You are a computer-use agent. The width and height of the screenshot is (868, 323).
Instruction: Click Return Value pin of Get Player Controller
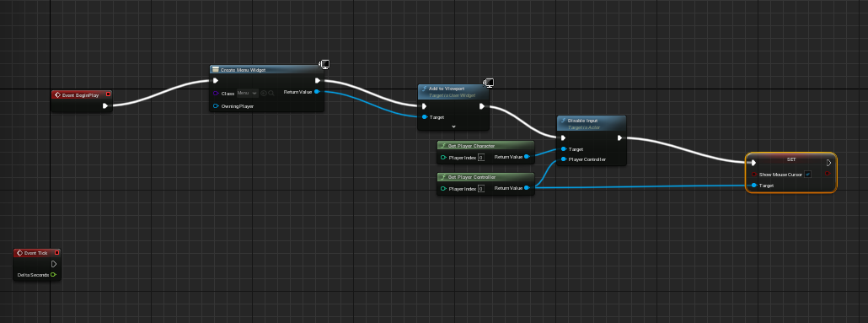(527, 188)
